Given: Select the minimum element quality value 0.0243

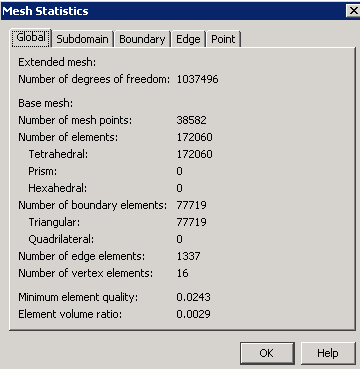Looking at the screenshot, I should point(193,297).
